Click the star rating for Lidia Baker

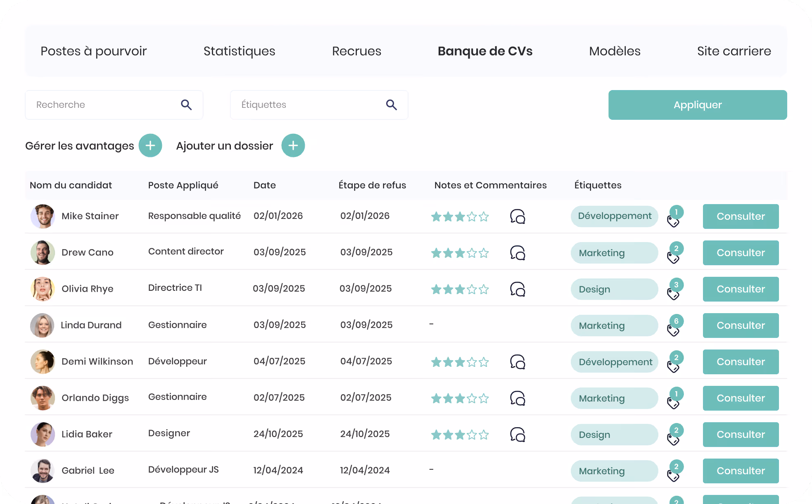[x=460, y=435]
